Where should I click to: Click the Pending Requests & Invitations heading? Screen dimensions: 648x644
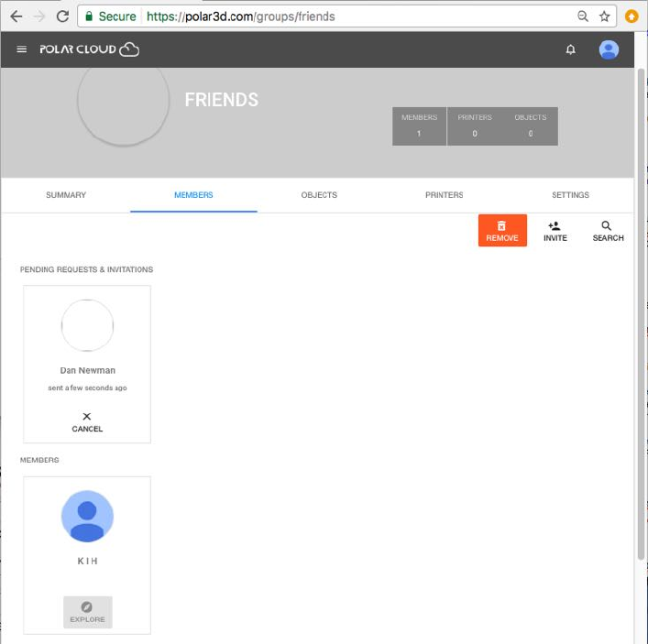coord(86,269)
